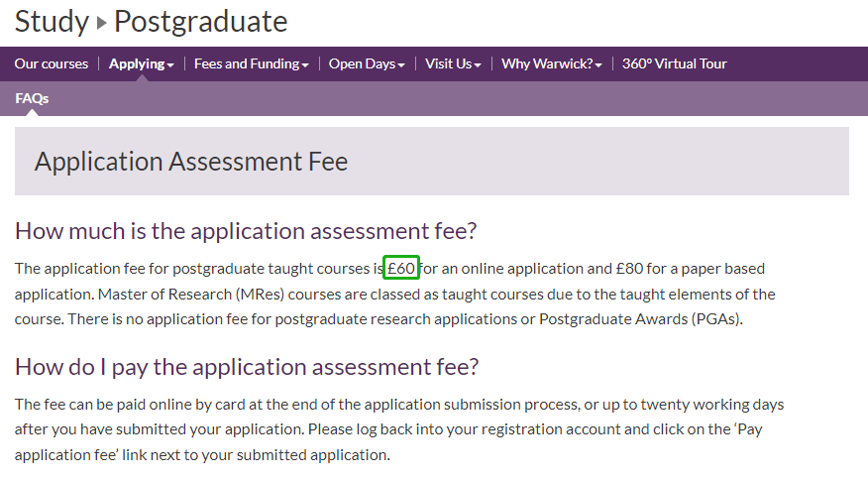Click the Postgraduate heading link
This screenshot has height=481, width=868.
pos(200,22)
